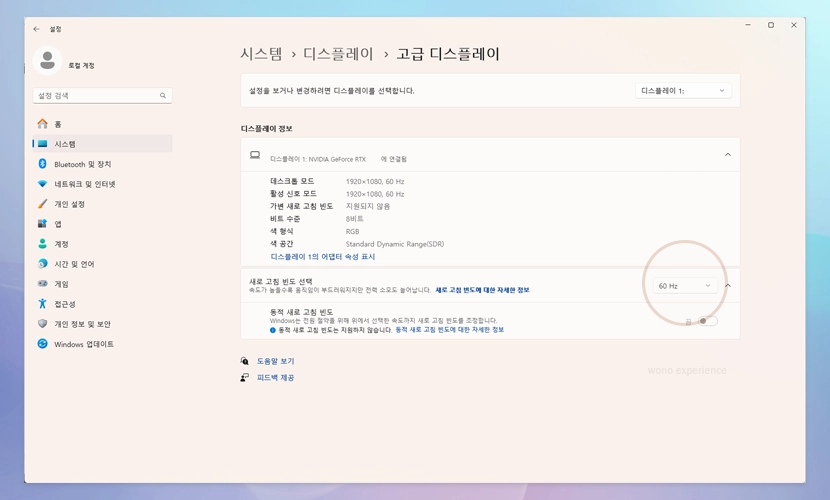Close the Settings window
The image size is (830, 500).
tap(793, 25)
